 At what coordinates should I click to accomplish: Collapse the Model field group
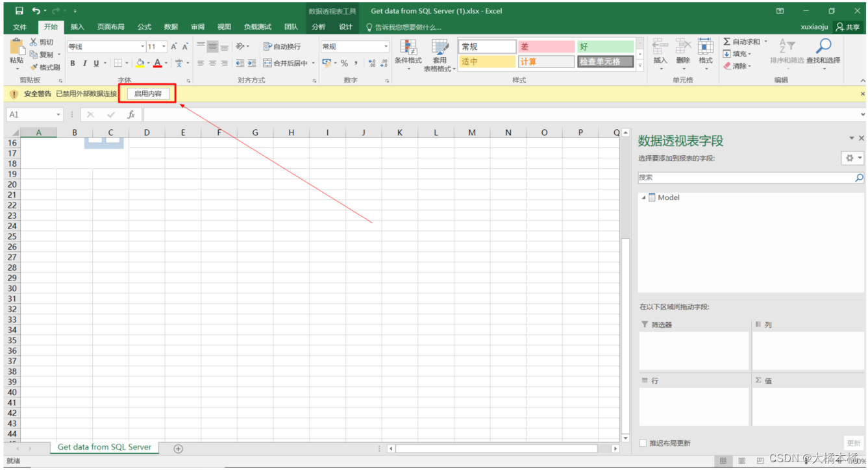coord(643,197)
